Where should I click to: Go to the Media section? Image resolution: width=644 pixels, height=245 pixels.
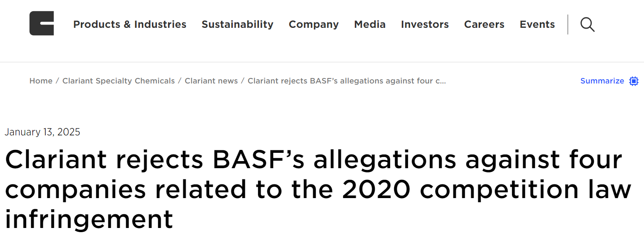pos(370,24)
